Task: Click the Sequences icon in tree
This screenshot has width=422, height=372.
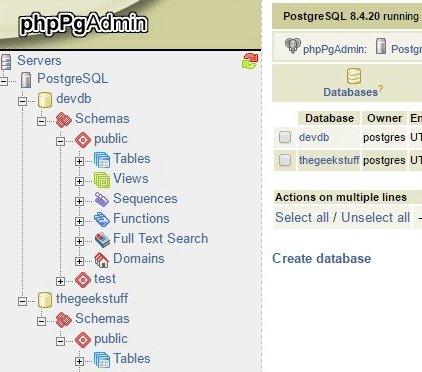Action: click(x=102, y=200)
